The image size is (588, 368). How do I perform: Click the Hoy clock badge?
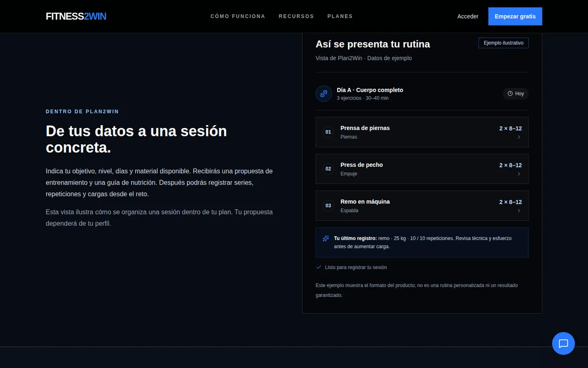[515, 93]
